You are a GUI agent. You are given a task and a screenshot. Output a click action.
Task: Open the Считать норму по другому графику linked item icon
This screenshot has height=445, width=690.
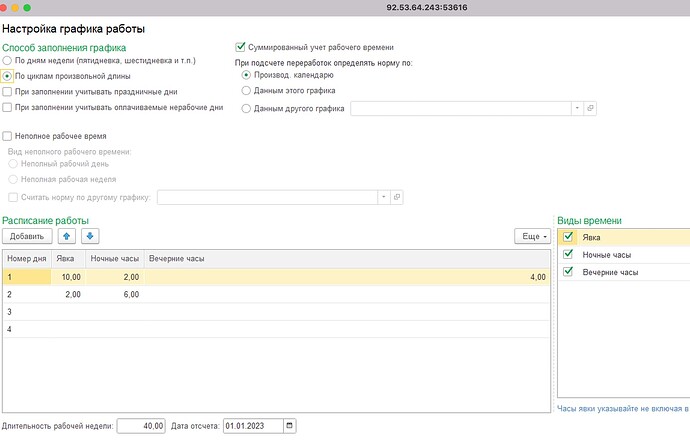[x=396, y=197]
